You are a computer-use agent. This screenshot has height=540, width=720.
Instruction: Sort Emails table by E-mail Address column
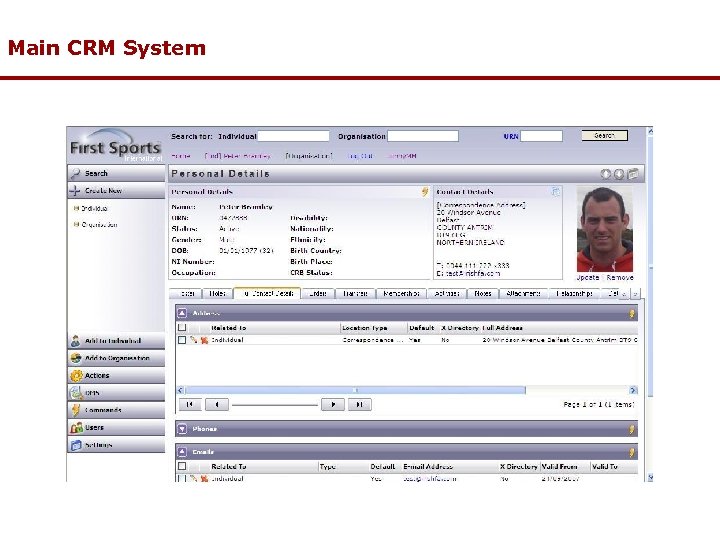pos(428,467)
